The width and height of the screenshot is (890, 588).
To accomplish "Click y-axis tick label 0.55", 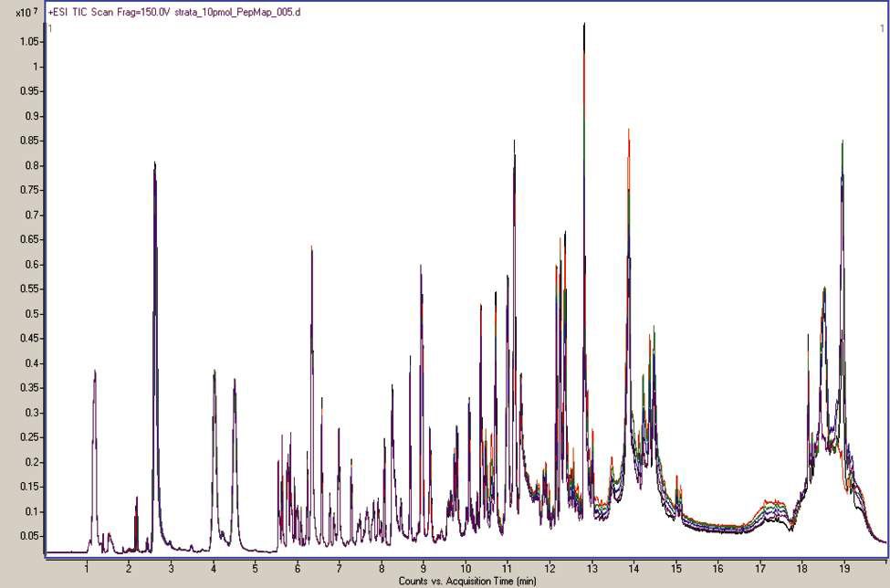I will click(27, 289).
